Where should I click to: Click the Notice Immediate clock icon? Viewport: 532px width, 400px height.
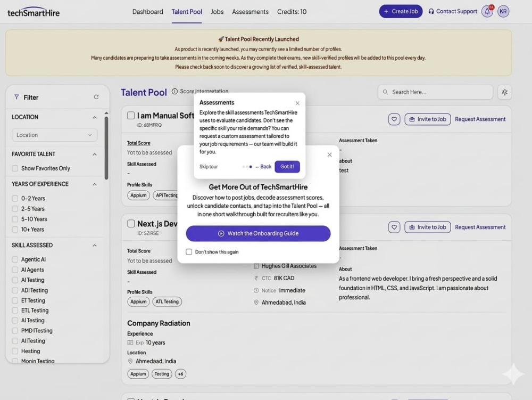pyautogui.click(x=256, y=291)
